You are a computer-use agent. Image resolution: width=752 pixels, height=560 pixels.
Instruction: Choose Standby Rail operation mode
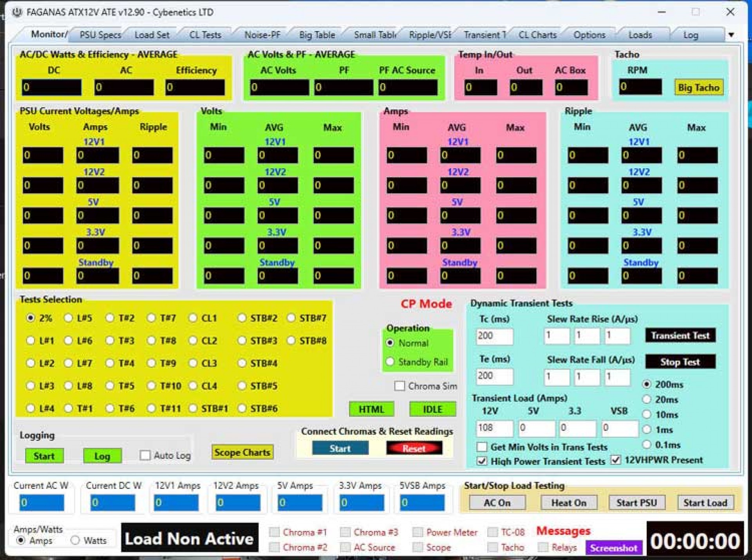390,362
